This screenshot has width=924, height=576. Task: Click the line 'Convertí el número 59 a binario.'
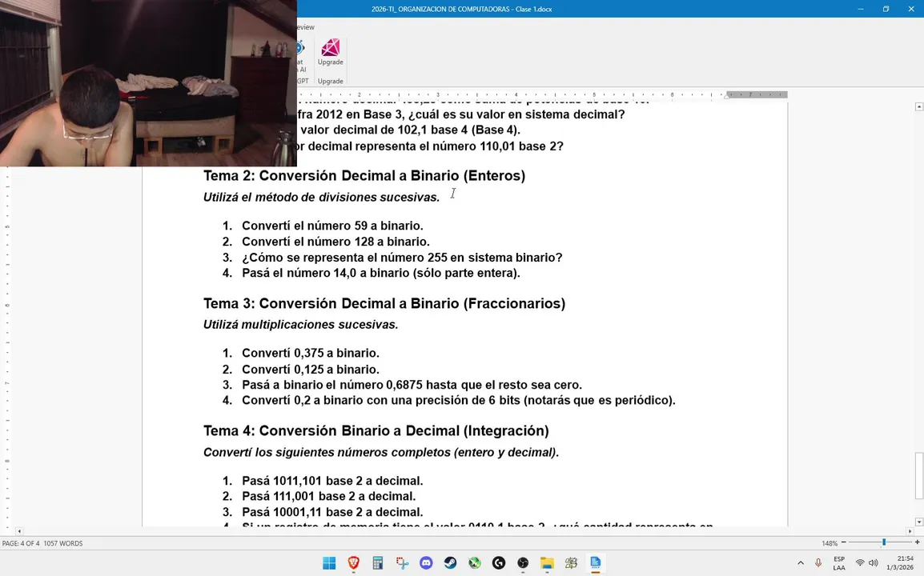point(332,226)
